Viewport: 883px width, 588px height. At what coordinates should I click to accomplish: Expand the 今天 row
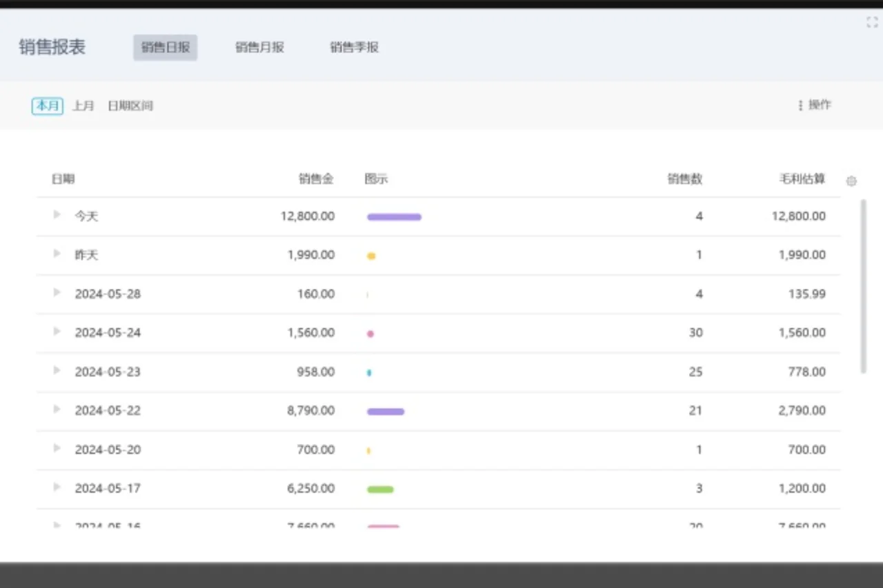pyautogui.click(x=57, y=215)
